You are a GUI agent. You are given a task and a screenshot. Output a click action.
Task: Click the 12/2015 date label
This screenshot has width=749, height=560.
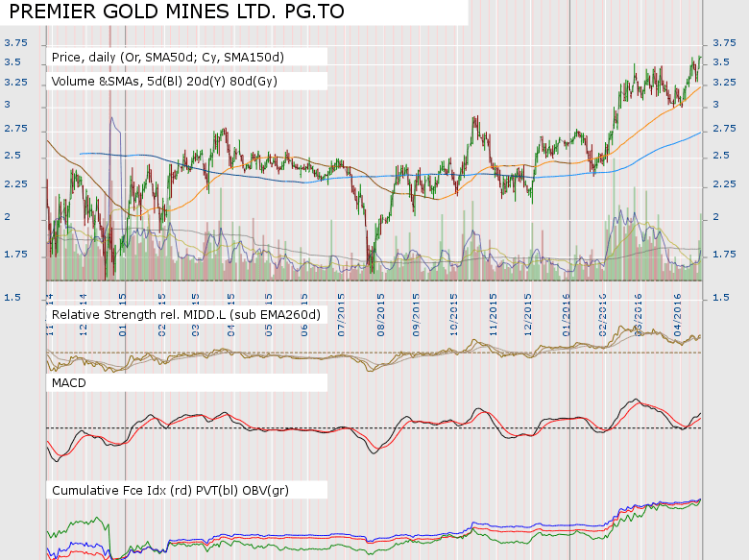[x=528, y=315]
